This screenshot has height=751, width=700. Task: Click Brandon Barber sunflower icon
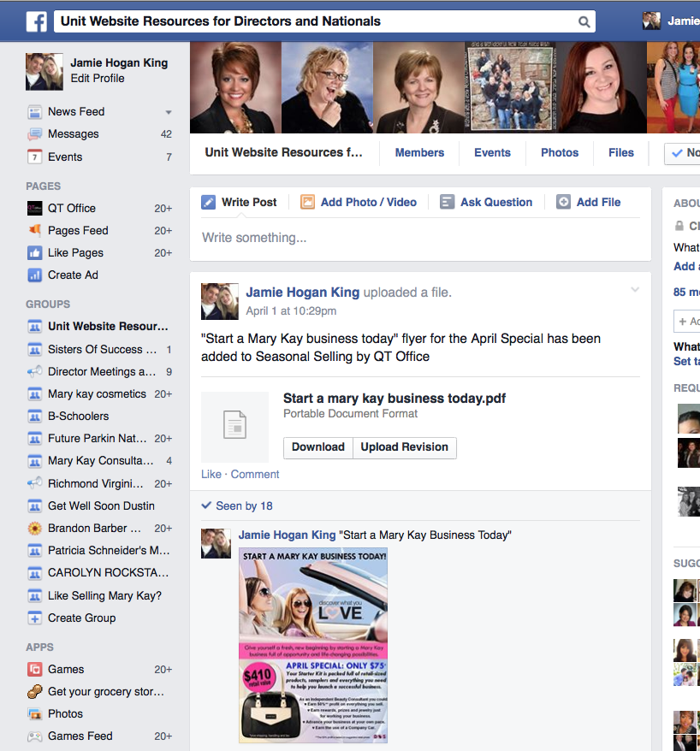pos(34,529)
